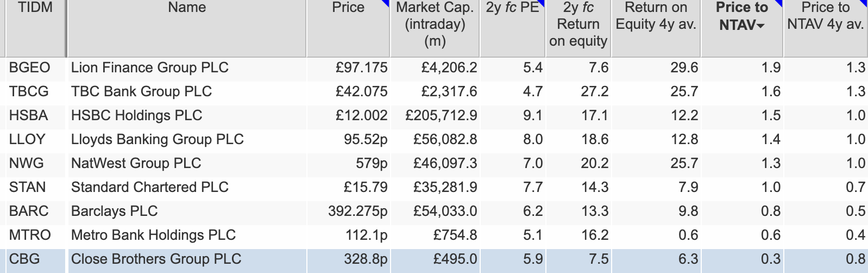Viewport: 868px width, 273px height.
Task: Click Market Cap. (intraday) column header
Action: 435,24
